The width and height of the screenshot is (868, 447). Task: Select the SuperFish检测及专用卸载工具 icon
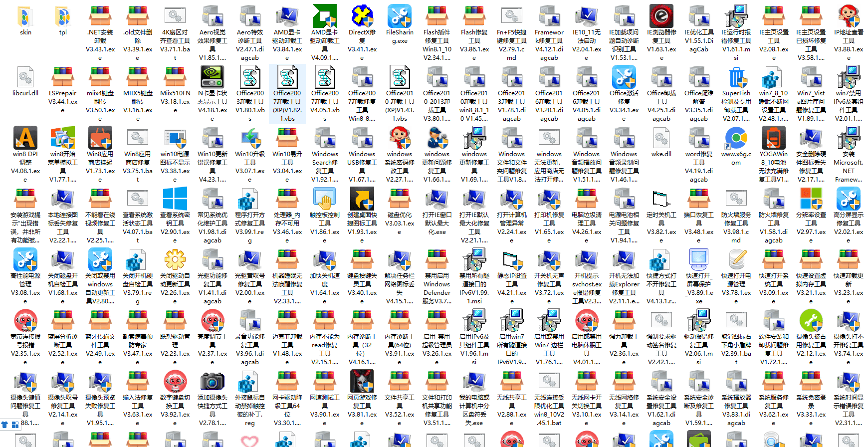tap(736, 78)
